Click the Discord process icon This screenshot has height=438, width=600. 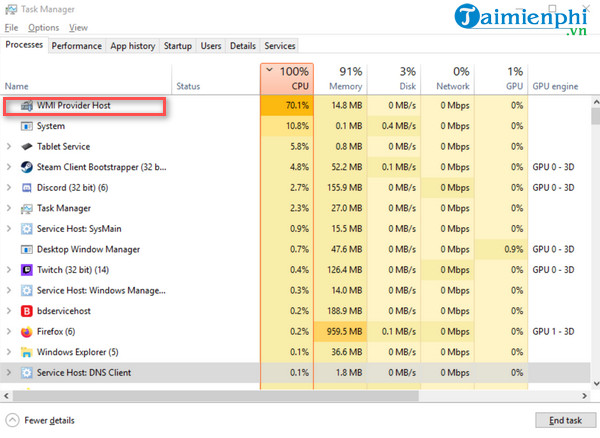click(26, 188)
